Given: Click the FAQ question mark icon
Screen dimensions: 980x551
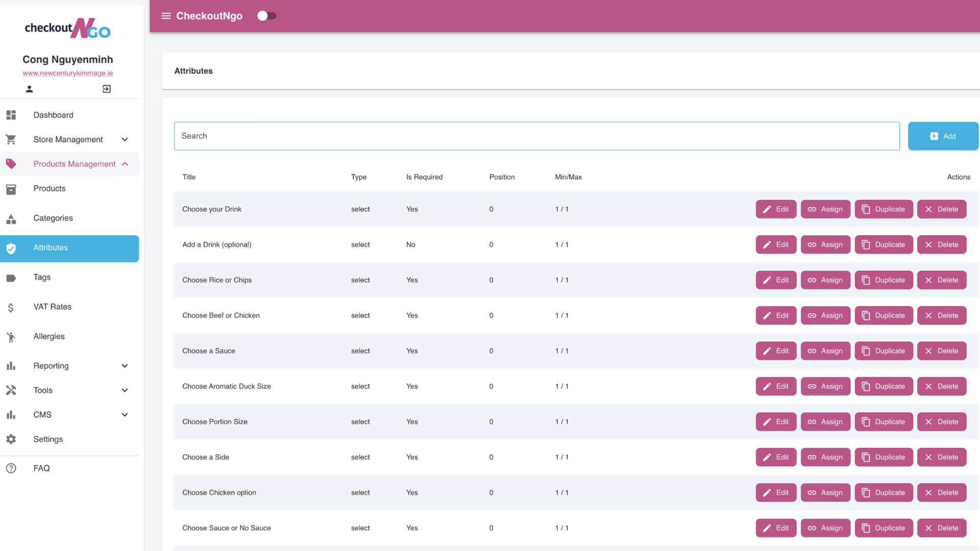Looking at the screenshot, I should point(11,468).
